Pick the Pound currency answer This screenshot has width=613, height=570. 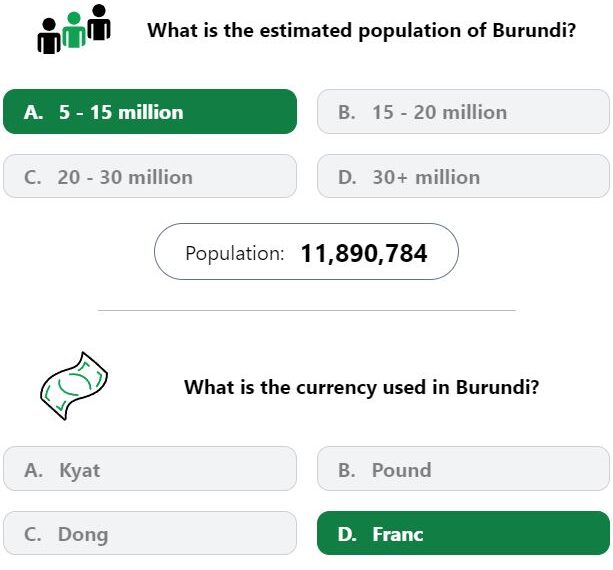click(x=463, y=469)
